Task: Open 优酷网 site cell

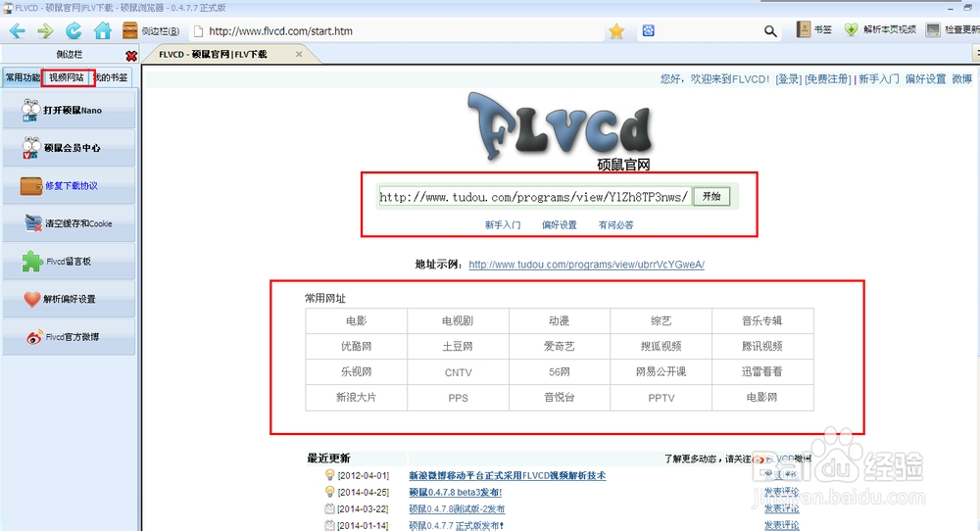Action: tap(357, 346)
